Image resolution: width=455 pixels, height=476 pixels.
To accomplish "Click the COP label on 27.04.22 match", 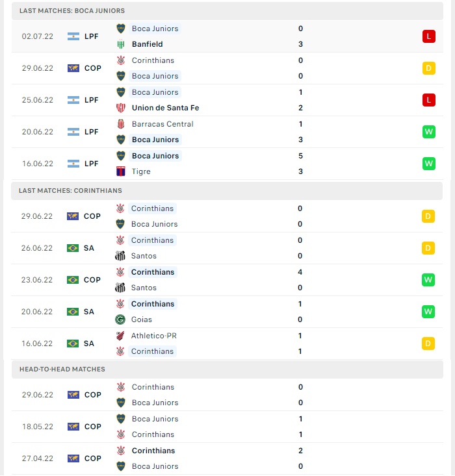I will point(93,458).
